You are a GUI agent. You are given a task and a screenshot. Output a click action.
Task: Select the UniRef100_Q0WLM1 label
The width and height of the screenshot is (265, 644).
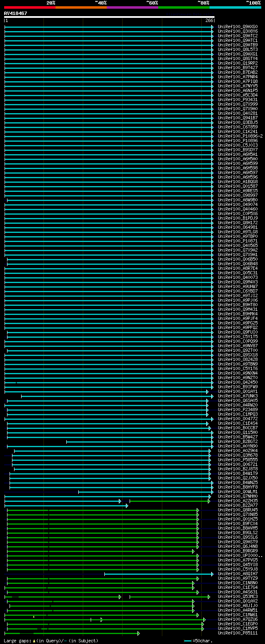pos(238,491)
